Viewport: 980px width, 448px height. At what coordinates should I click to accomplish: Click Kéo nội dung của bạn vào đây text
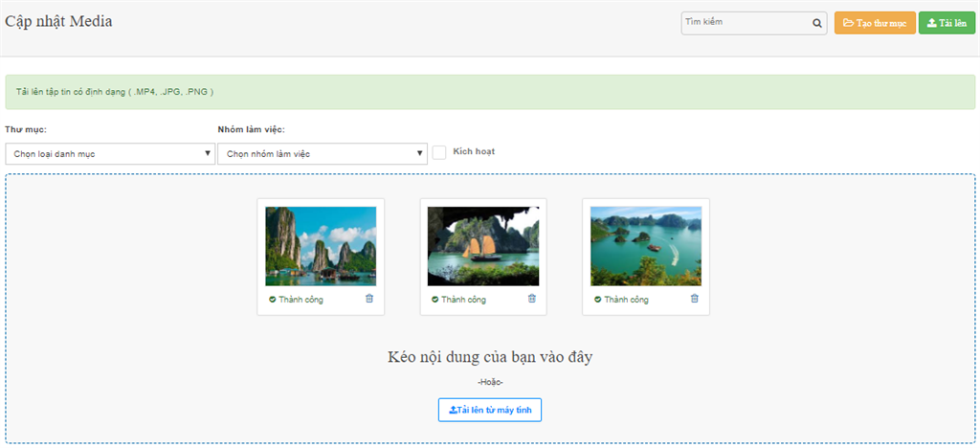tap(490, 357)
